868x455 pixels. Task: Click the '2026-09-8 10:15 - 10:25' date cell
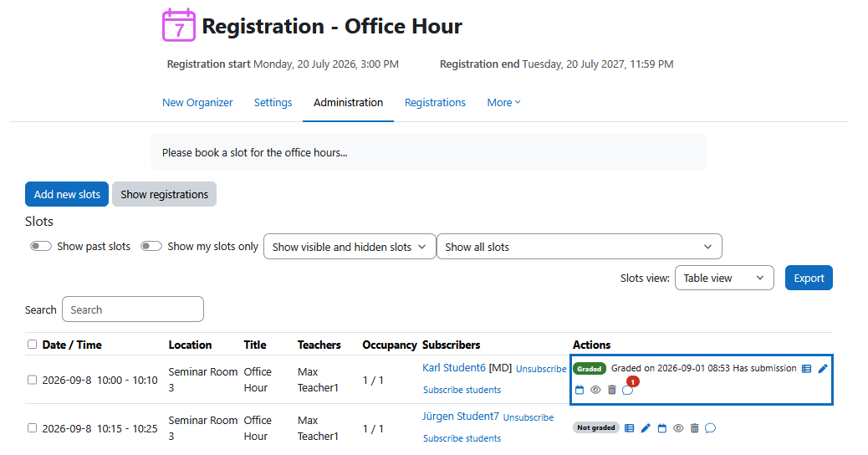(x=100, y=428)
